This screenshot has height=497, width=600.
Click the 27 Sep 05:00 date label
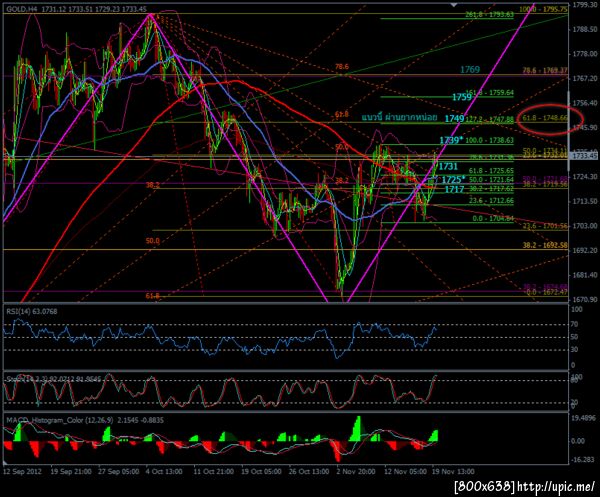[118, 471]
